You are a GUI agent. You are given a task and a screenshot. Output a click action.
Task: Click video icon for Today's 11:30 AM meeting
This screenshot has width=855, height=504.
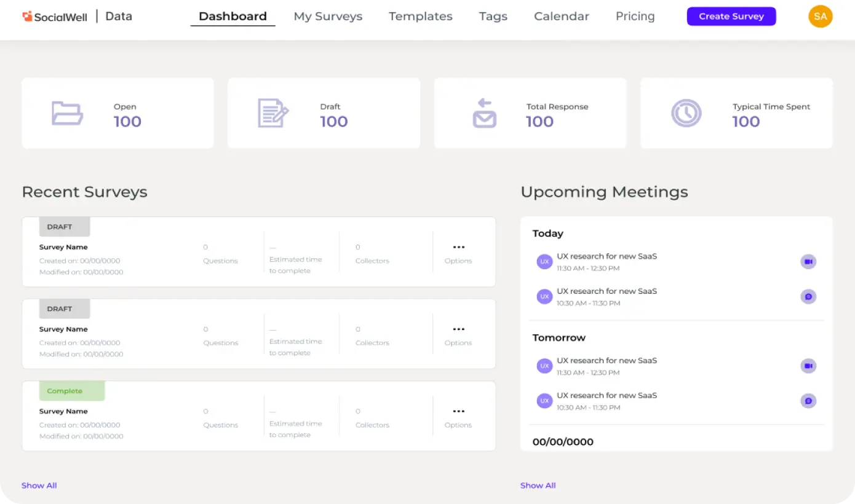click(808, 262)
